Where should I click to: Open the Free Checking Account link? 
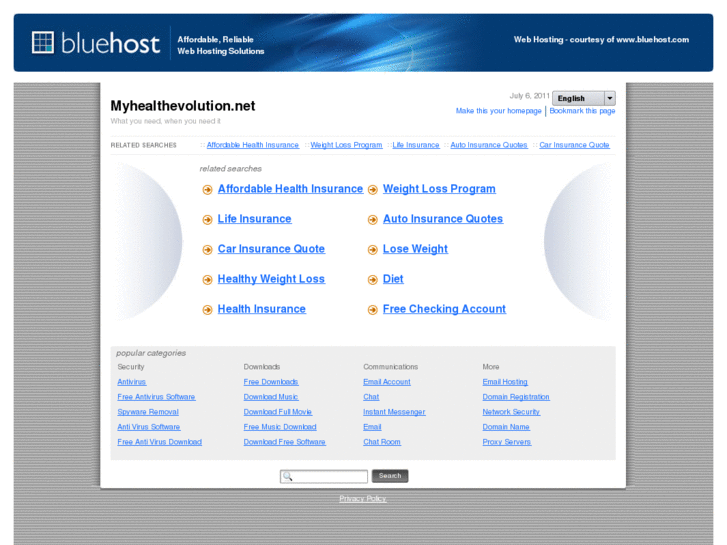tap(444, 309)
